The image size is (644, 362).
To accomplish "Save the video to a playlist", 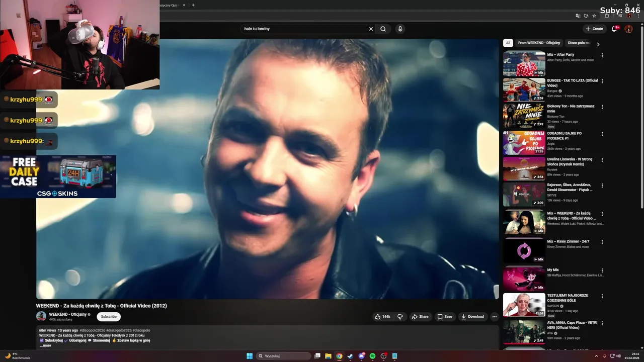I will [445, 317].
